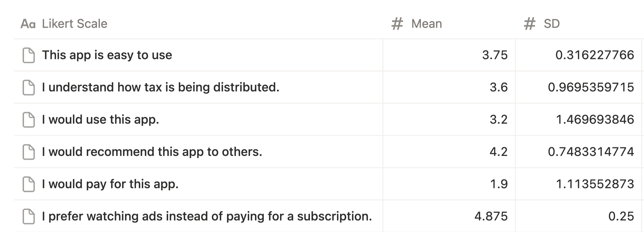Select the SD cell showing 0.9695359715
This screenshot has width=644, height=232.
pyautogui.click(x=578, y=87)
